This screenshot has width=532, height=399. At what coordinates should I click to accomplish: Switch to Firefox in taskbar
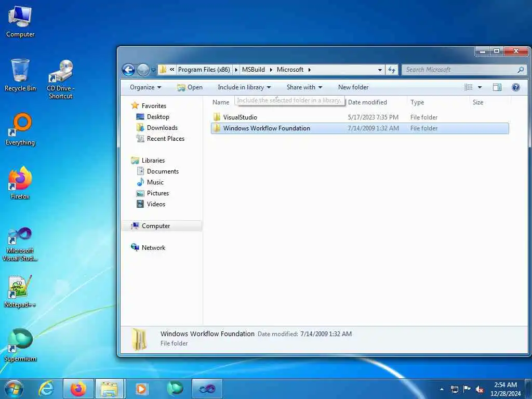pos(78,389)
